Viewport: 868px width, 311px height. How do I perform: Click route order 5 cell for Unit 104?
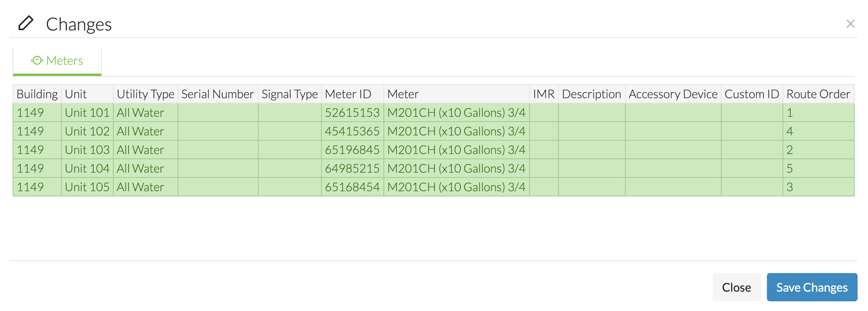point(818,168)
